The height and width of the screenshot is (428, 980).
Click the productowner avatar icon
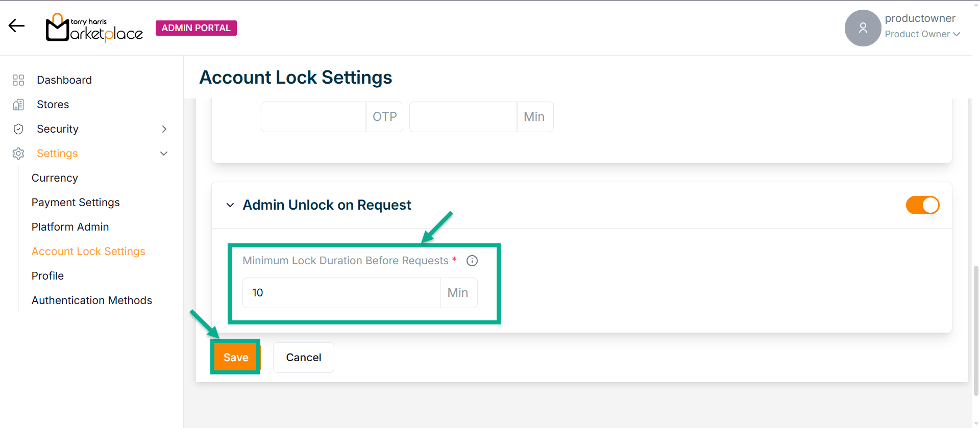[x=863, y=28]
